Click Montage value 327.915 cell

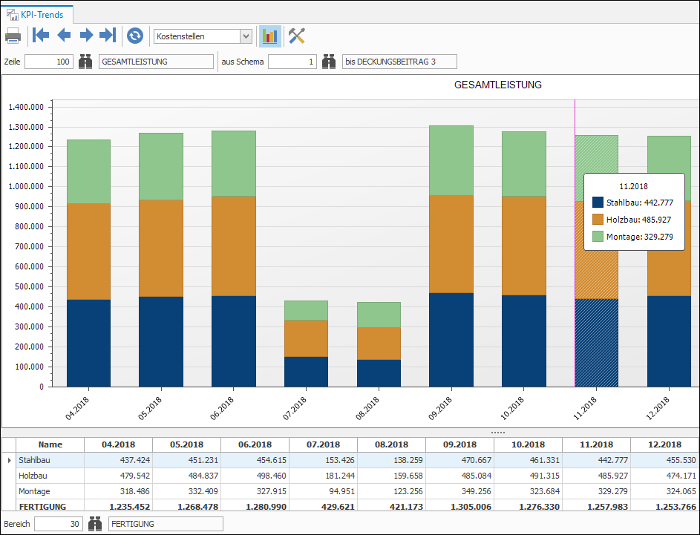tap(255, 491)
